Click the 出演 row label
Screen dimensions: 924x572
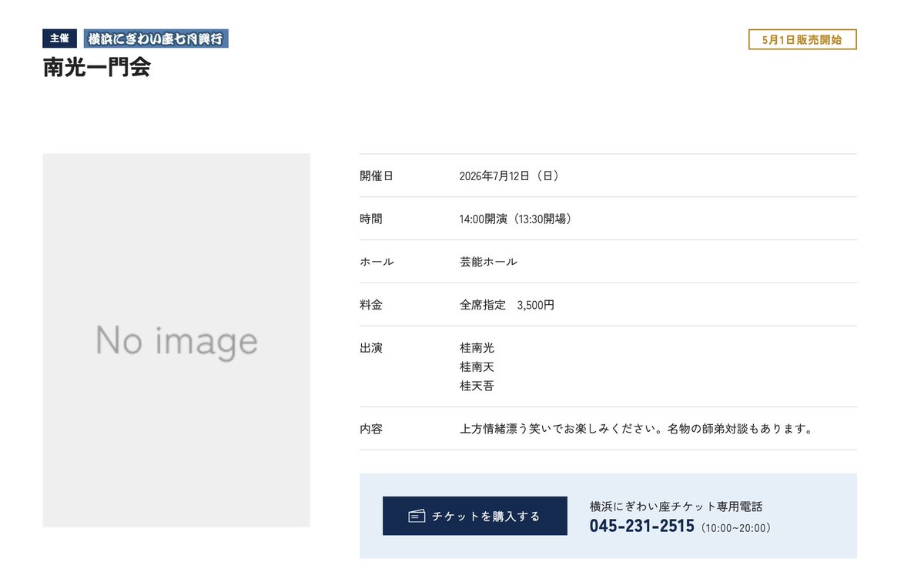[371, 348]
